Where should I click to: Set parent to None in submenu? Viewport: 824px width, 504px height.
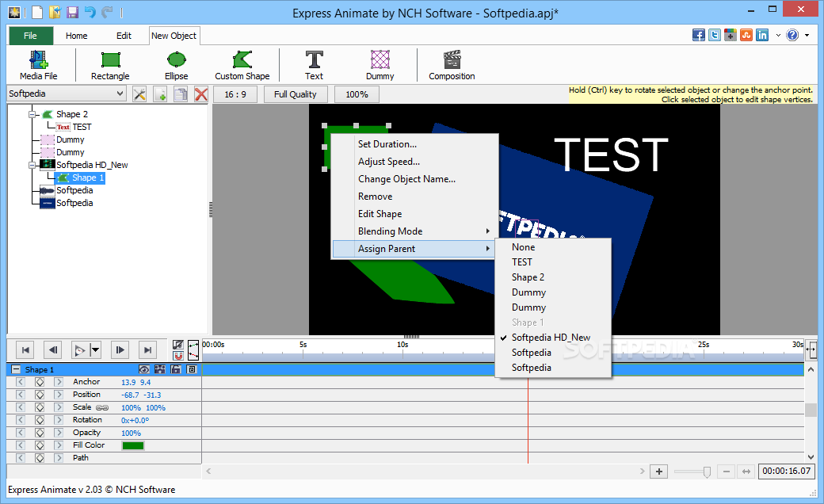point(553,247)
